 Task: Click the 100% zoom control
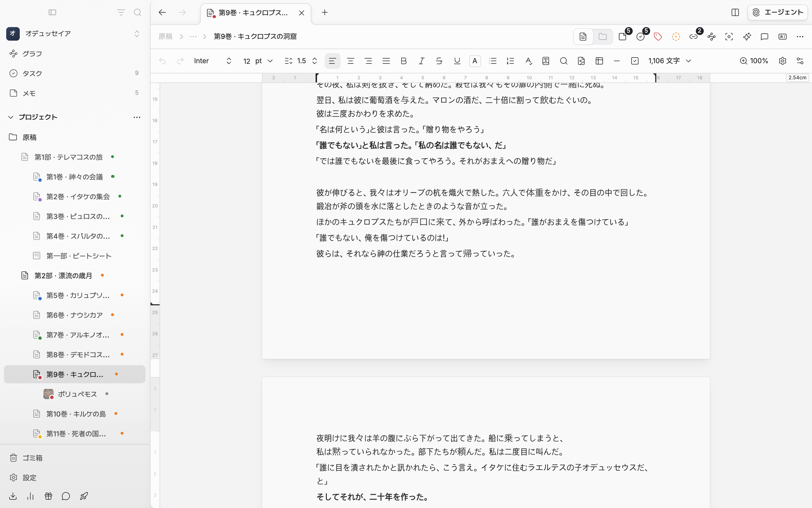(x=754, y=61)
